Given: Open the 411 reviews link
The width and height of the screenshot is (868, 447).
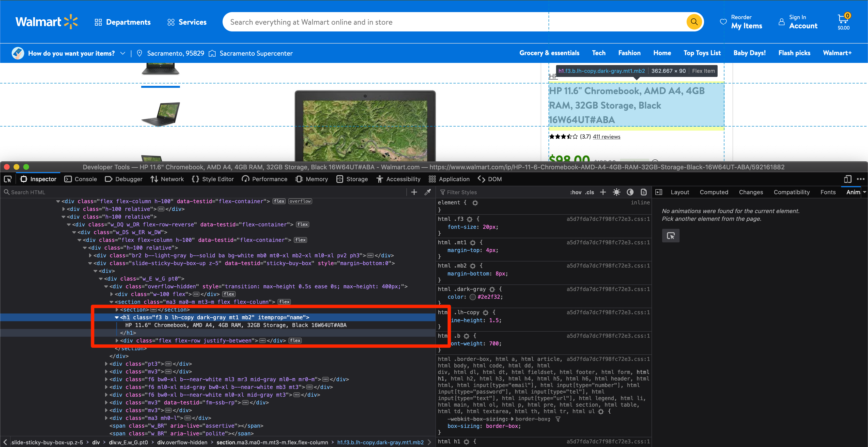Looking at the screenshot, I should pos(606,136).
